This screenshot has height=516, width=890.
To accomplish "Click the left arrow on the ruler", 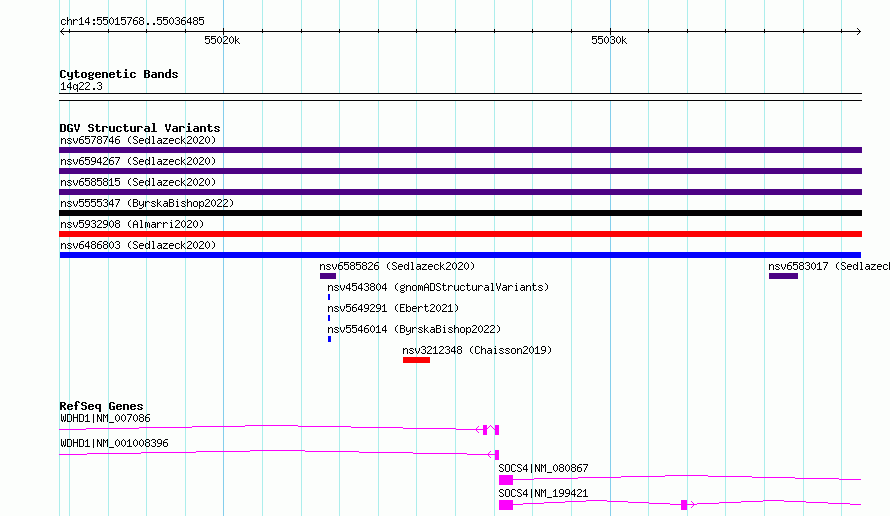I will coord(64,31).
